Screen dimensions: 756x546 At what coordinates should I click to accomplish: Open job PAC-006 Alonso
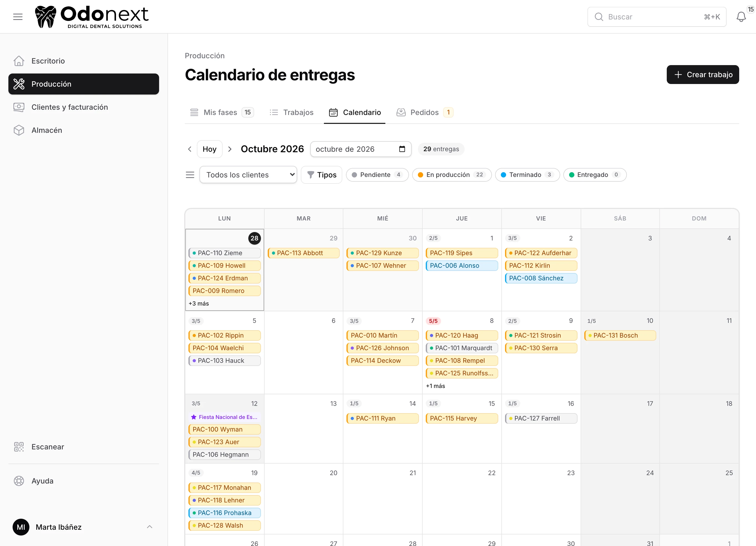tap(462, 266)
